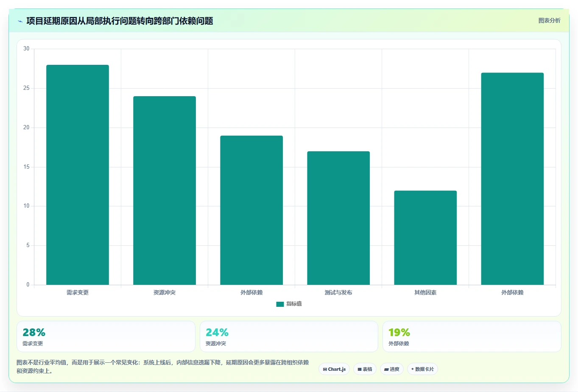Viewport: 578px width, 392px height.
Task: Click the chart icon beside the title
Action: click(20, 21)
